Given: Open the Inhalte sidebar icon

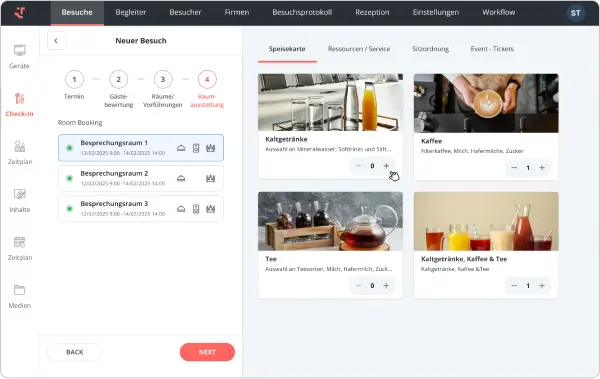Looking at the screenshot, I should point(20,194).
